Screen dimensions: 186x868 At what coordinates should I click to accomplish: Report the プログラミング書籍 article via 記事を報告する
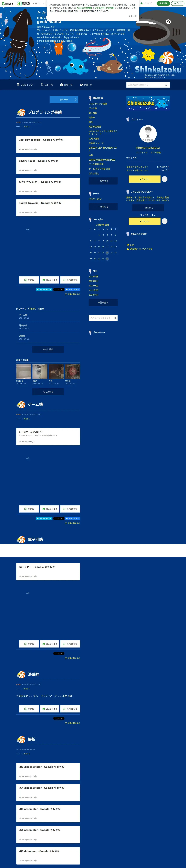pyautogui.click(x=72, y=294)
